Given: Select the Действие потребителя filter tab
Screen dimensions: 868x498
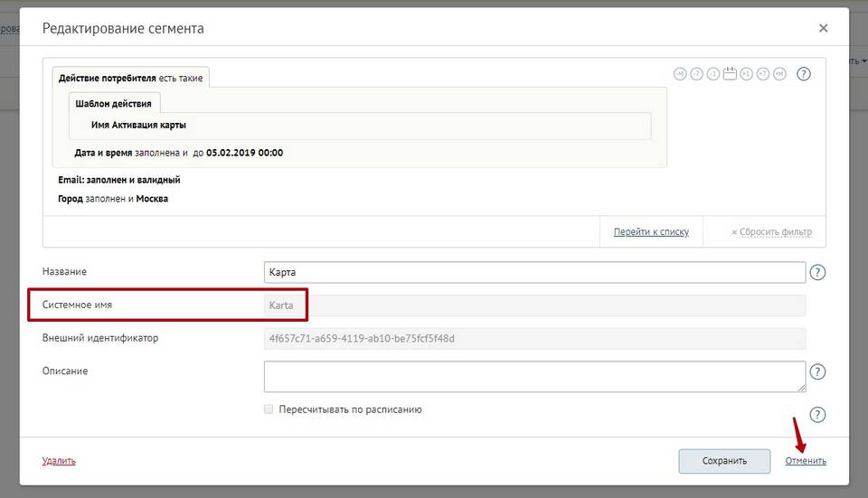Looking at the screenshot, I should [130, 79].
